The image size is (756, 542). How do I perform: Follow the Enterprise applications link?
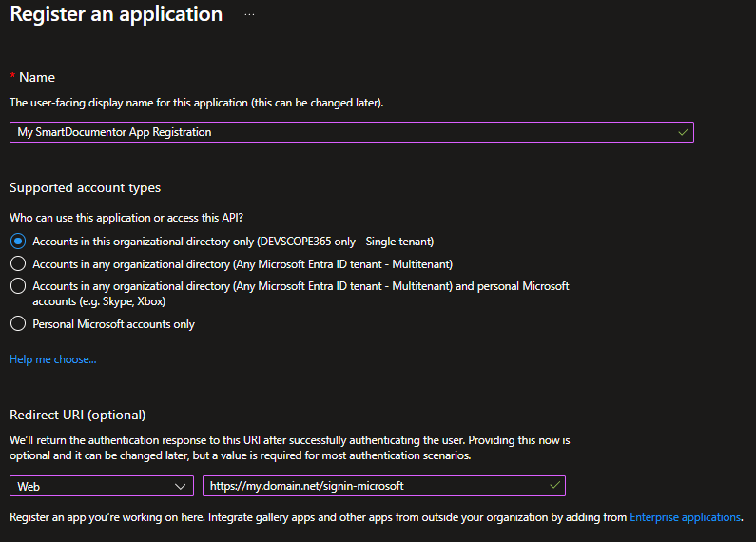pyautogui.click(x=685, y=517)
